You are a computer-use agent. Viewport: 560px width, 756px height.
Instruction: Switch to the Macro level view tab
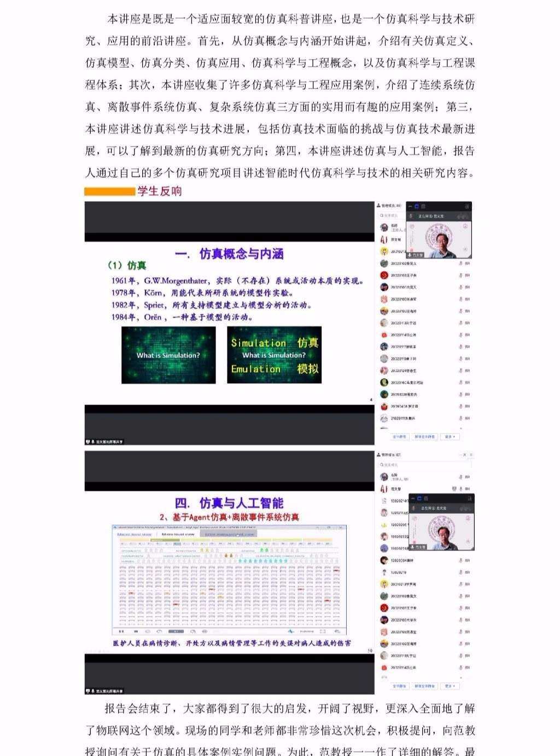(x=134, y=534)
